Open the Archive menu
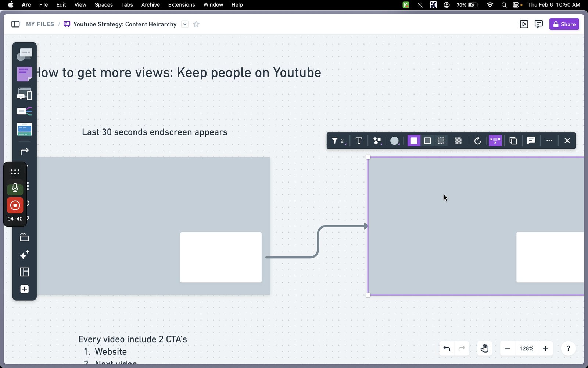Screen dimensions: 588x368 (x=150, y=5)
